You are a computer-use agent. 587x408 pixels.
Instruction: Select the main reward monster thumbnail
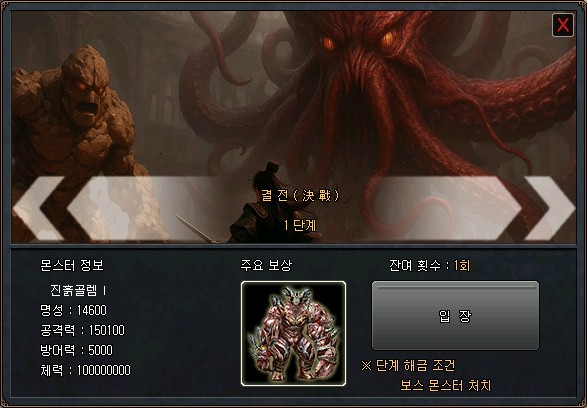(293, 334)
